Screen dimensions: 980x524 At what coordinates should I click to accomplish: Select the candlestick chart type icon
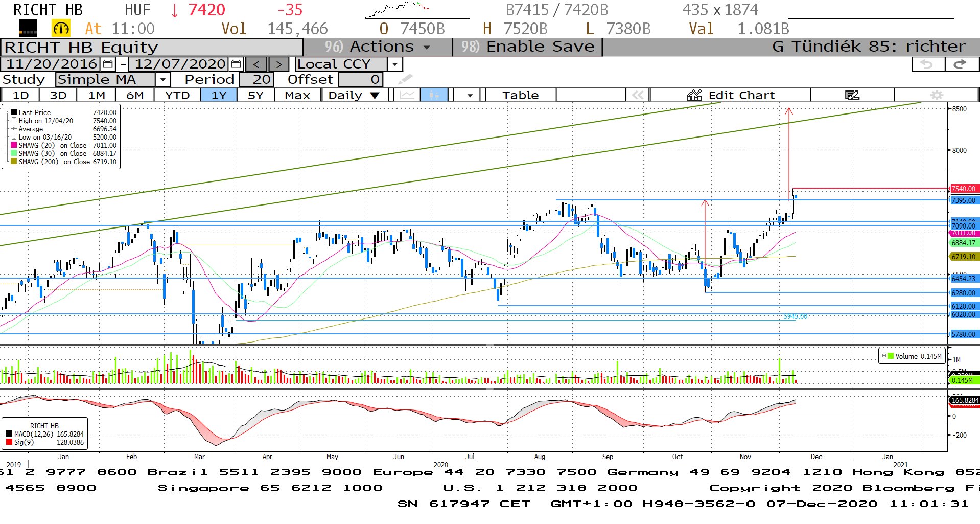point(434,95)
